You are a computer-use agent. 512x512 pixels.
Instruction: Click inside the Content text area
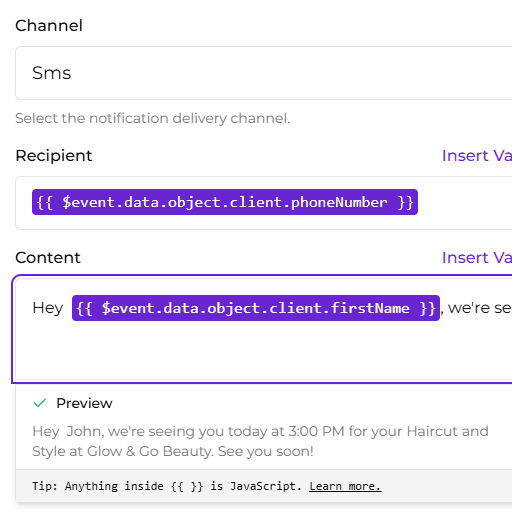[x=263, y=329]
